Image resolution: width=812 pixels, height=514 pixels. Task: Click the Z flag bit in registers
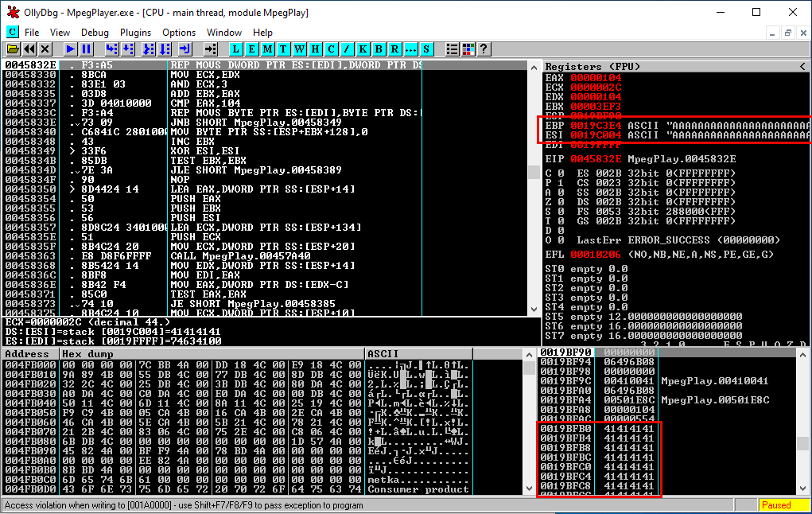point(561,201)
